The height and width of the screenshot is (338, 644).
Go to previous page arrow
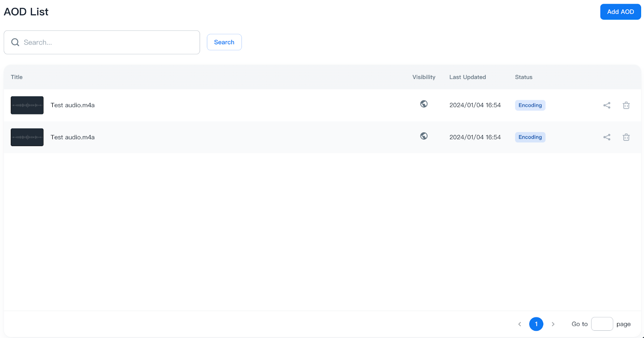(520, 324)
